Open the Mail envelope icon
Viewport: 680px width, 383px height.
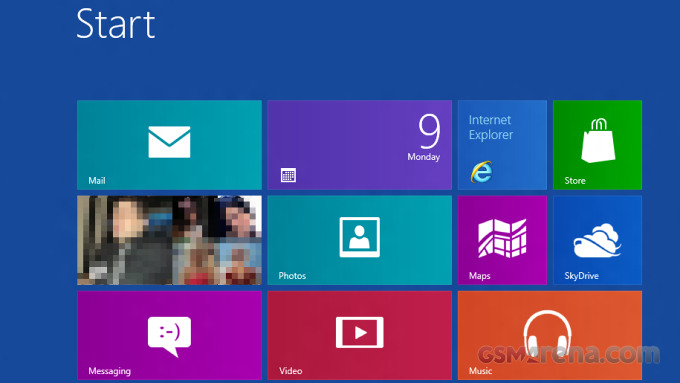coord(169,142)
